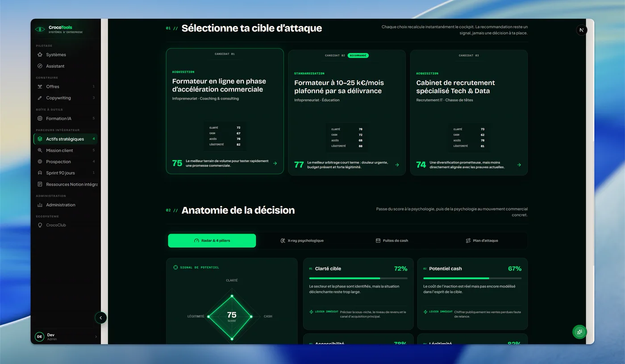
Task: Click the Actifs stratégiques layers icon
Action: pyautogui.click(x=40, y=139)
